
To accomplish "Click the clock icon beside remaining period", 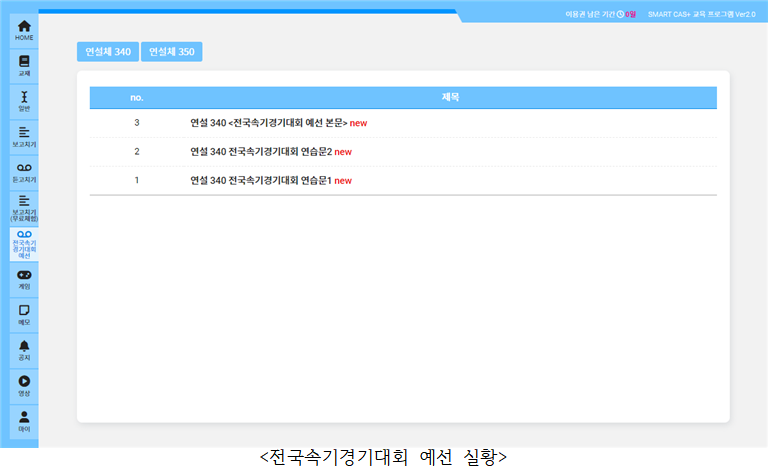I will 620,14.
